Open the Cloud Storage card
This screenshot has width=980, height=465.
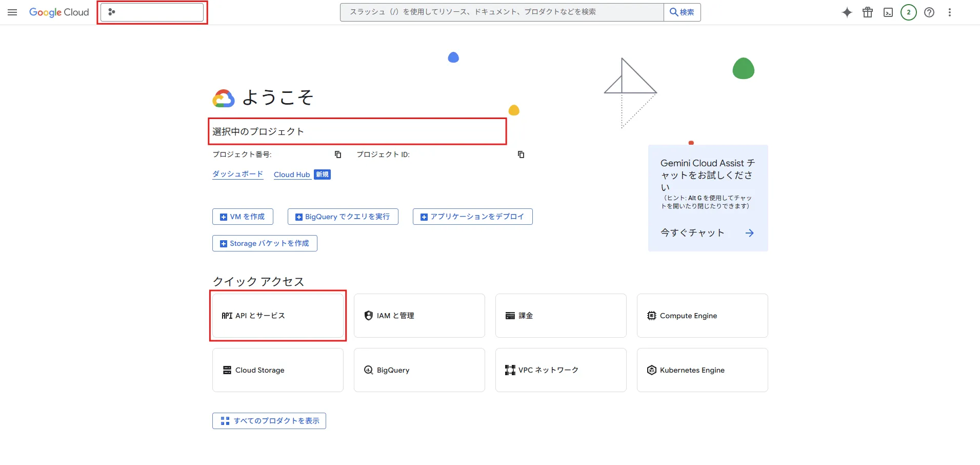click(x=278, y=370)
